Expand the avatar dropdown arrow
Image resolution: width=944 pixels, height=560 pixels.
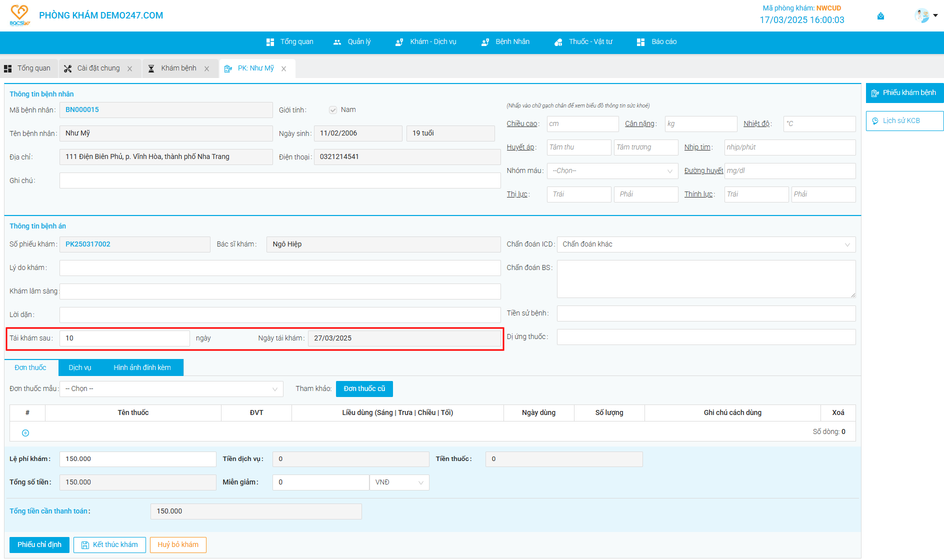pos(935,15)
